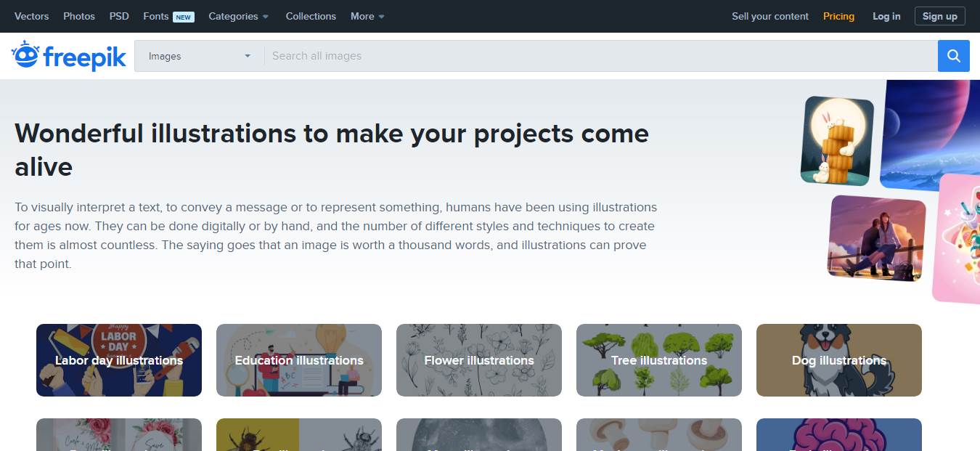The width and height of the screenshot is (980, 451).
Task: Expand the Categories menu
Action: pos(238,16)
